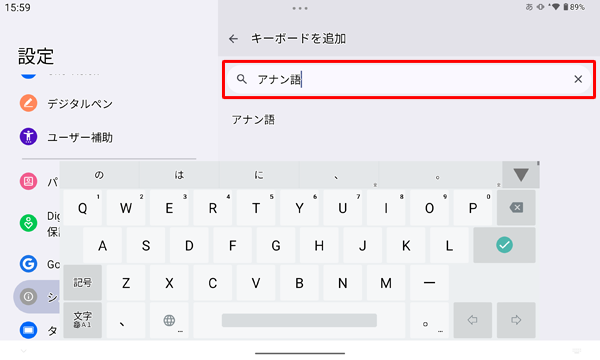The height and width of the screenshot is (360, 600).
Task: Clear the search field with the X icon
Action: pos(578,79)
